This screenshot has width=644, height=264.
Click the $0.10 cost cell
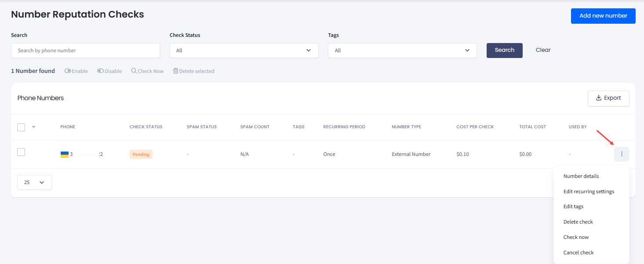click(x=462, y=154)
